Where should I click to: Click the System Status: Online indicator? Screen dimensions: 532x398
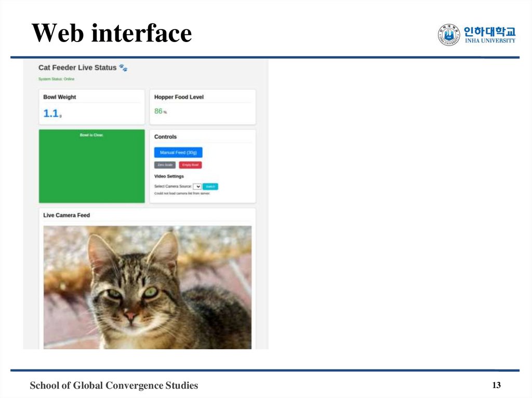click(x=55, y=79)
